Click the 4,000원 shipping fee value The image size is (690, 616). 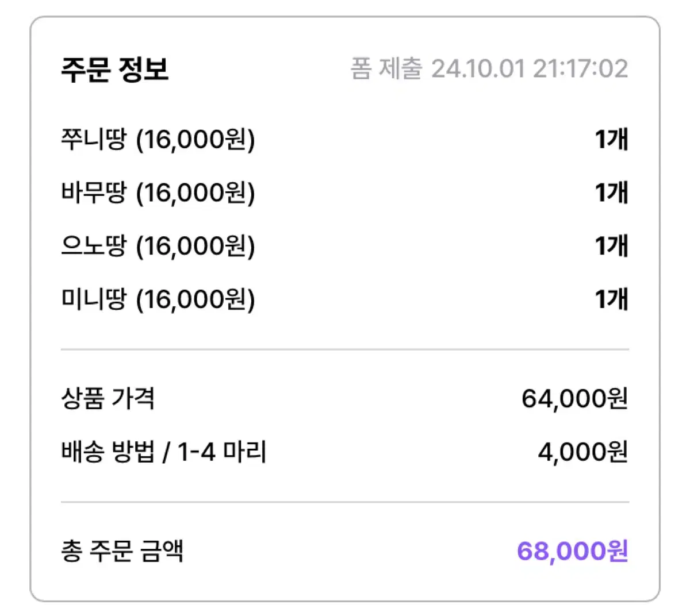(583, 452)
